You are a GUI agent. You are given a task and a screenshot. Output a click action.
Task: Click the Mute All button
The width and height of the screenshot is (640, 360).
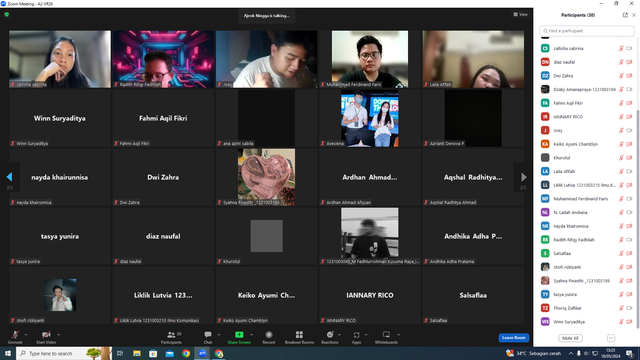click(x=570, y=338)
